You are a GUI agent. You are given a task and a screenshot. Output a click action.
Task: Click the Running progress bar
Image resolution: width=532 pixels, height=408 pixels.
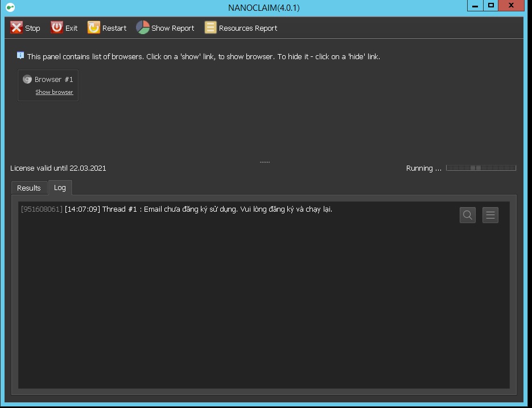click(x=481, y=168)
